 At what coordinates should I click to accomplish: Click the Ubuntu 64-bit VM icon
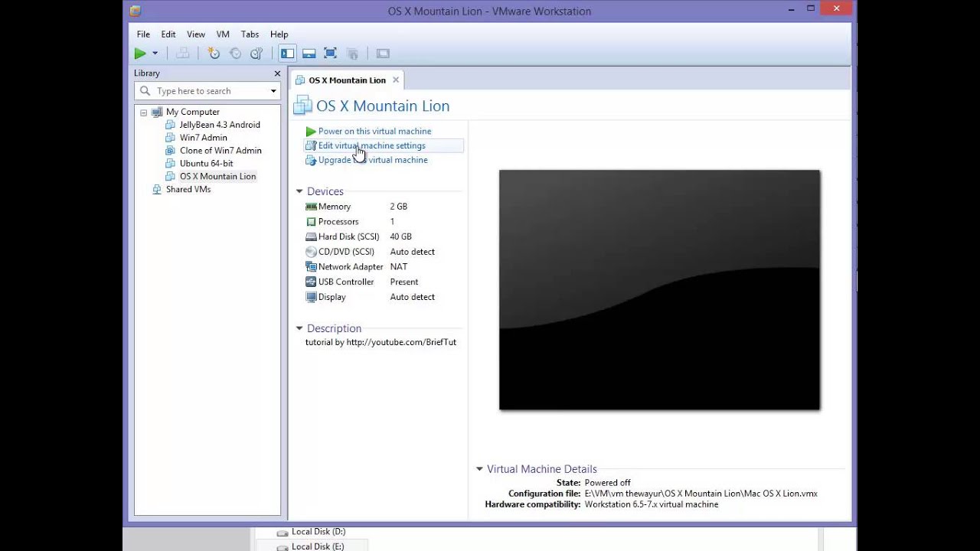click(171, 164)
